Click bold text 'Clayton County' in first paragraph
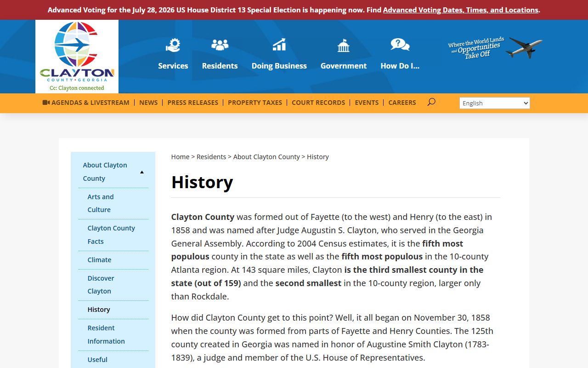The height and width of the screenshot is (368, 588). click(x=203, y=217)
